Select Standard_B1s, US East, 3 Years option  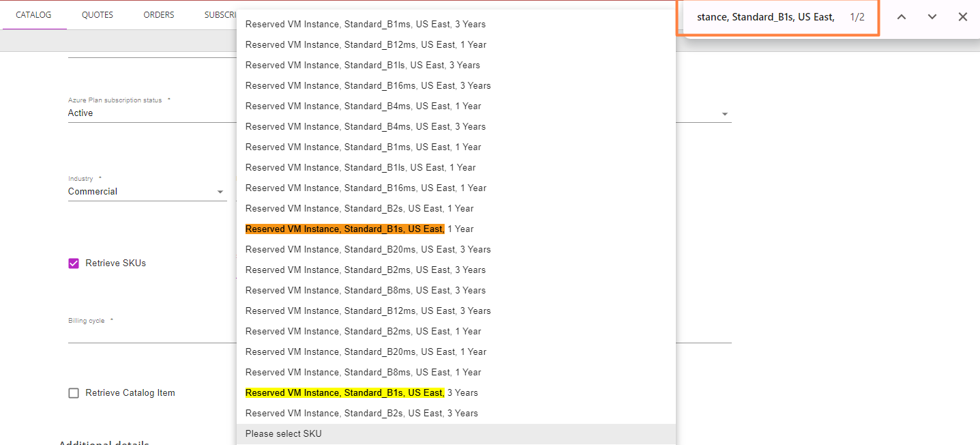456,393
